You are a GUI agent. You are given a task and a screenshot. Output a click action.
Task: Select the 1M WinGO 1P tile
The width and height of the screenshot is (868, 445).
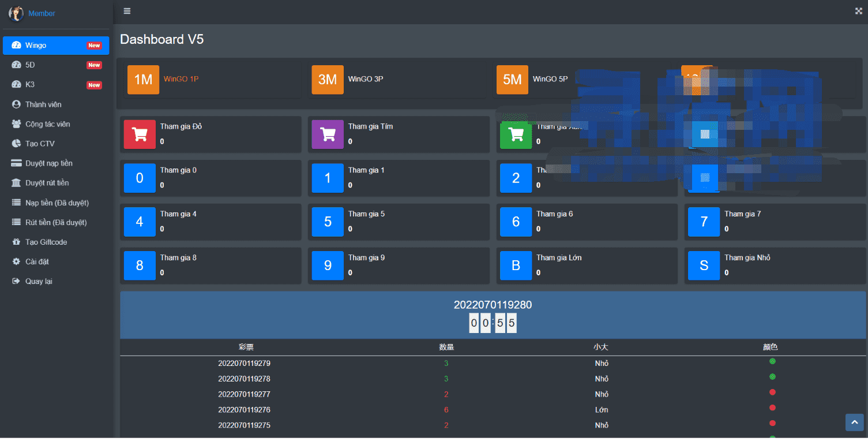143,80
